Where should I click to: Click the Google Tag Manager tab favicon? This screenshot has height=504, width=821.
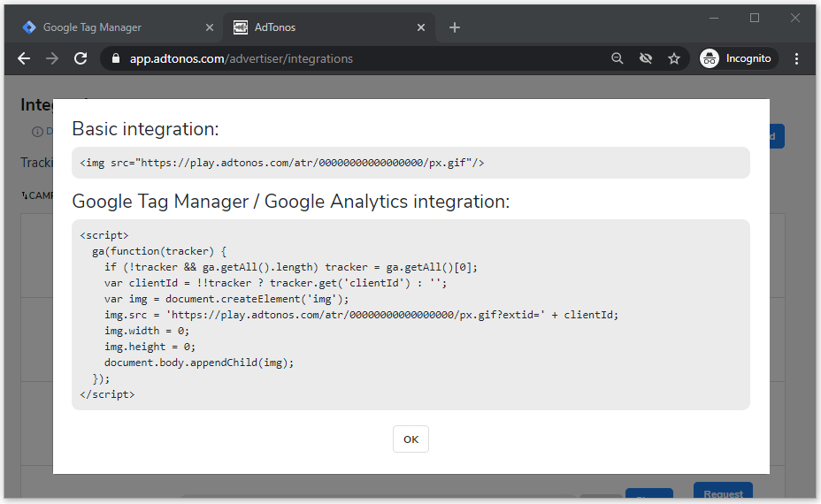pyautogui.click(x=29, y=27)
